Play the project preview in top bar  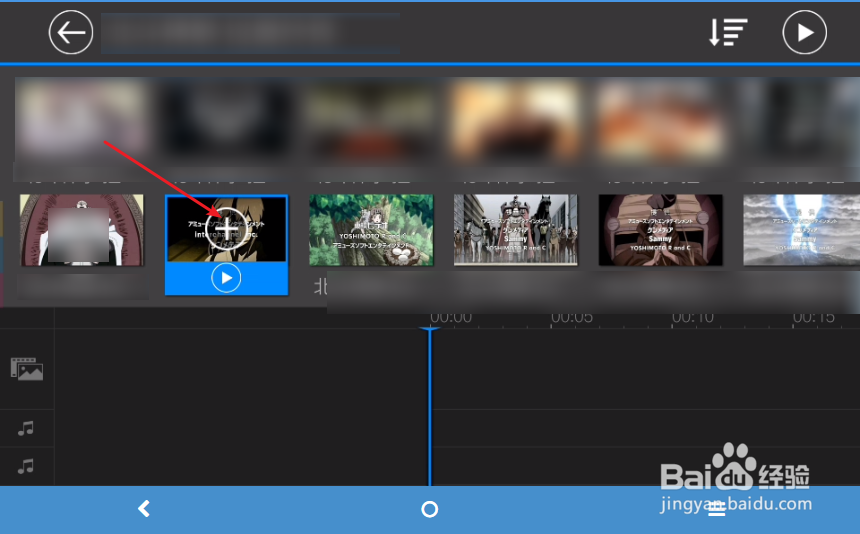tap(804, 32)
